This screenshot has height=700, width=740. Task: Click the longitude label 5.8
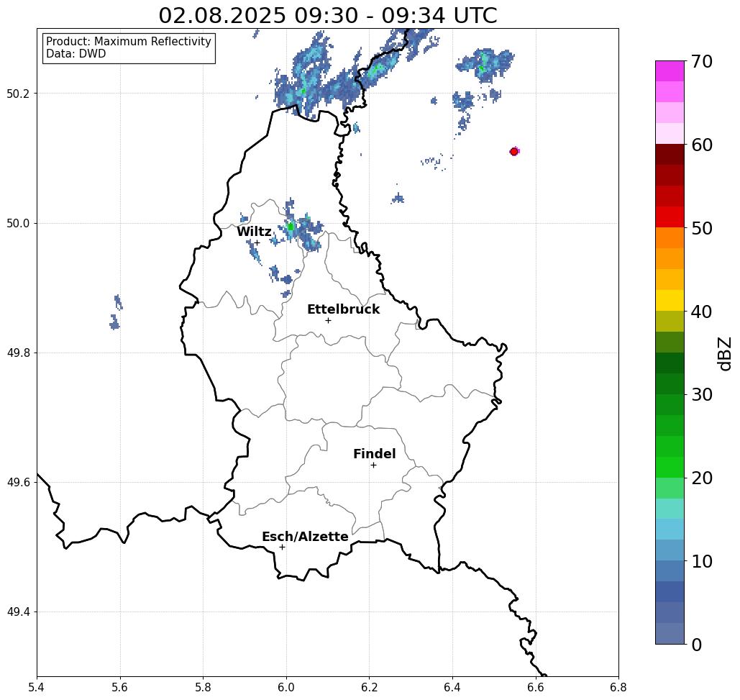coord(203,687)
